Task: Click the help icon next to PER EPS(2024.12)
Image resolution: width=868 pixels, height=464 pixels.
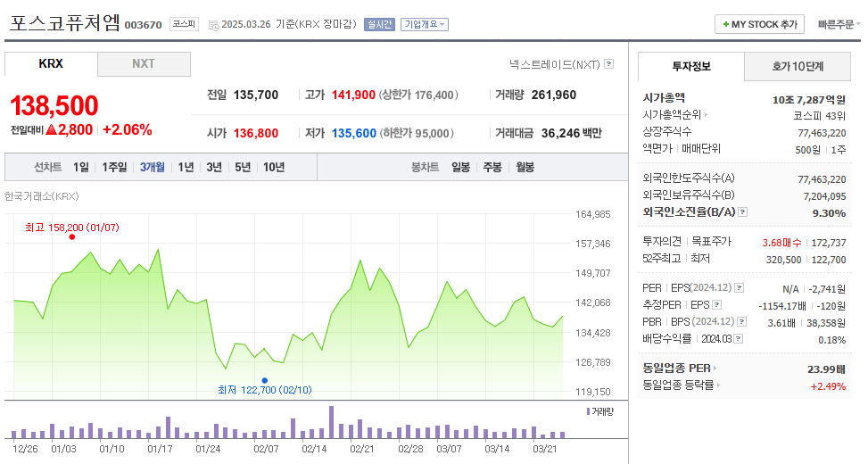Action: coord(739,288)
